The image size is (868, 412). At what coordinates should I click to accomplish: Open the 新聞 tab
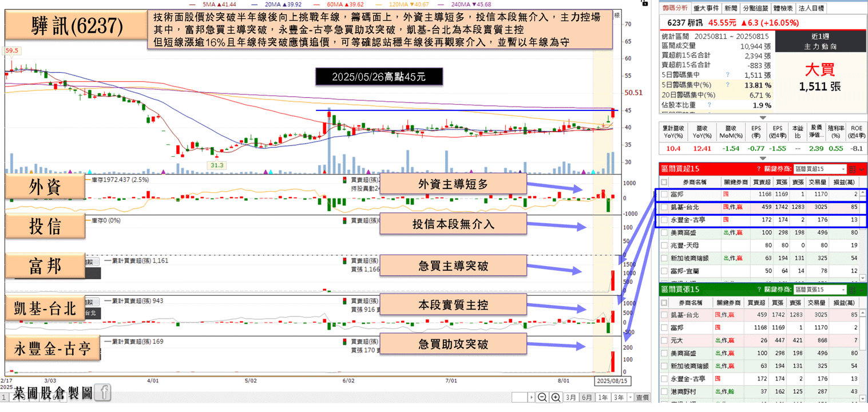(x=730, y=8)
